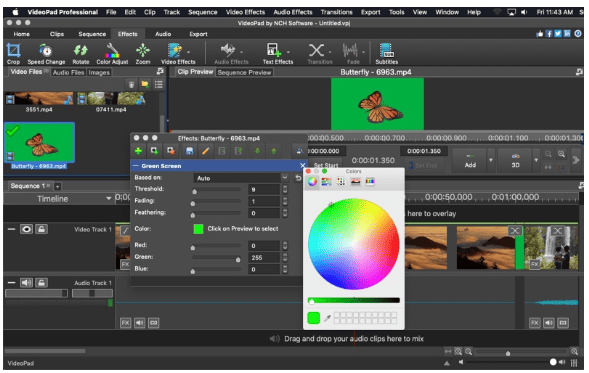Select the Crop tool

coord(13,54)
